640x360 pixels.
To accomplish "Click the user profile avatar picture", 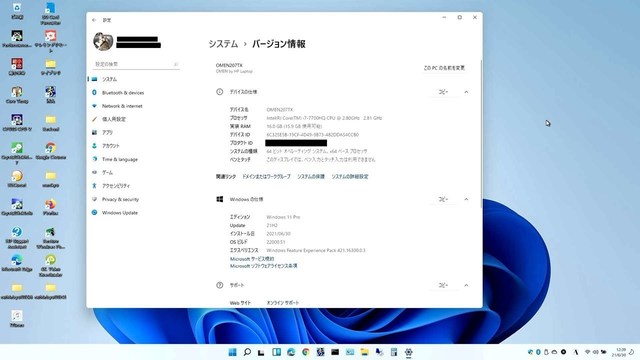I will 103,42.
